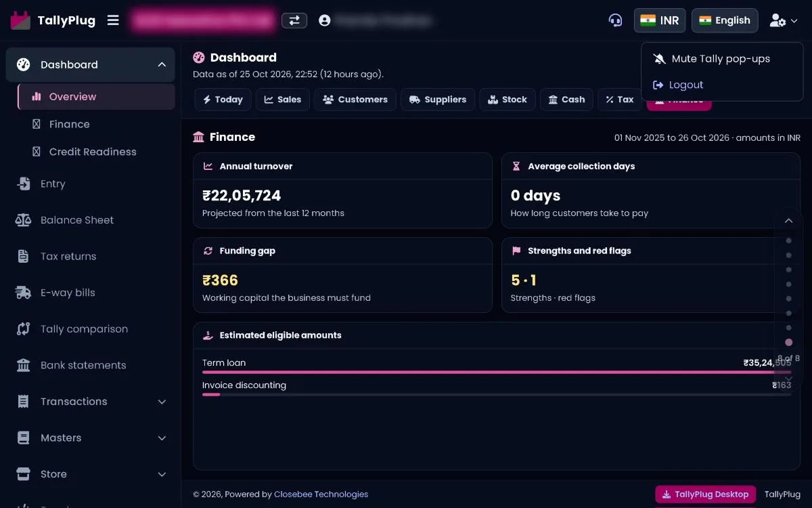Switch to the Tax tab
812x508 pixels.
620,100
